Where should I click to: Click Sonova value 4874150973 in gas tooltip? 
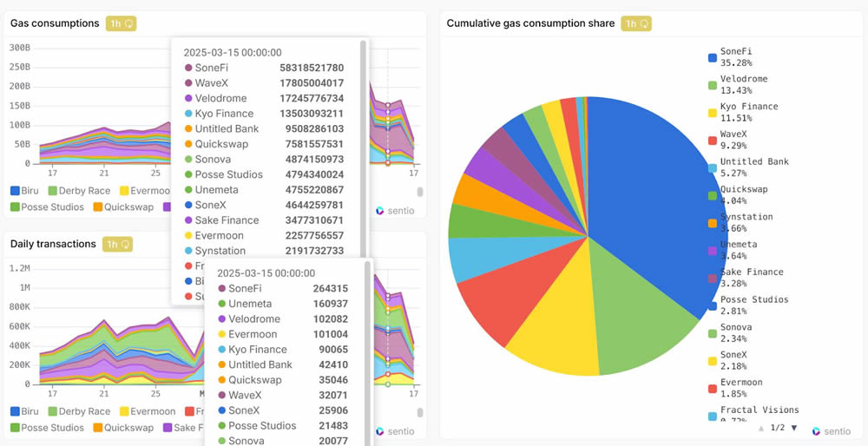(x=314, y=160)
